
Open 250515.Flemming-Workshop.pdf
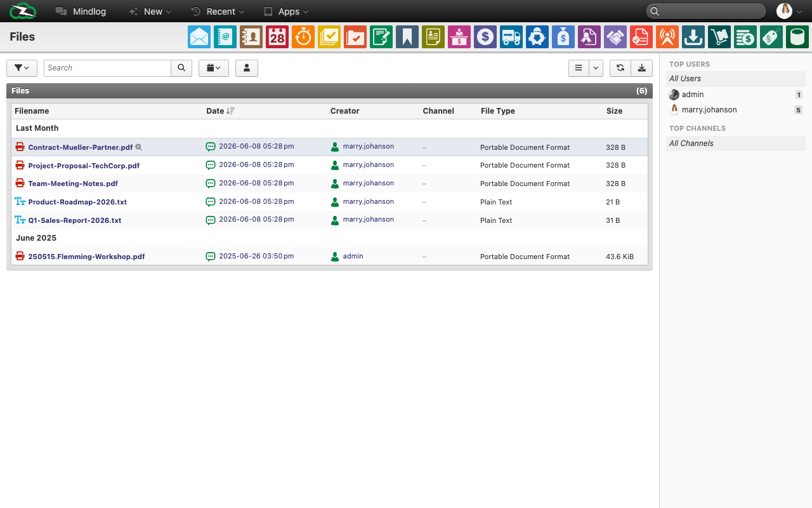(86, 257)
